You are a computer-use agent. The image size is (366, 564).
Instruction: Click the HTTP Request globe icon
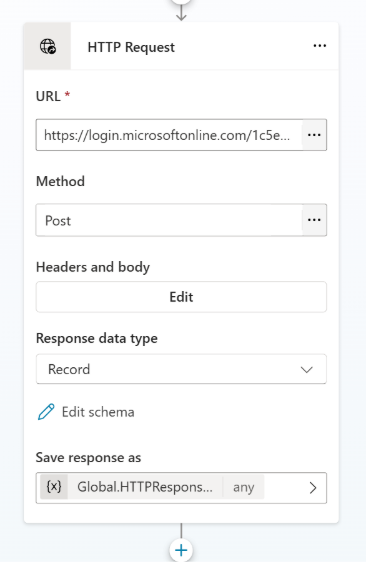click(47, 46)
